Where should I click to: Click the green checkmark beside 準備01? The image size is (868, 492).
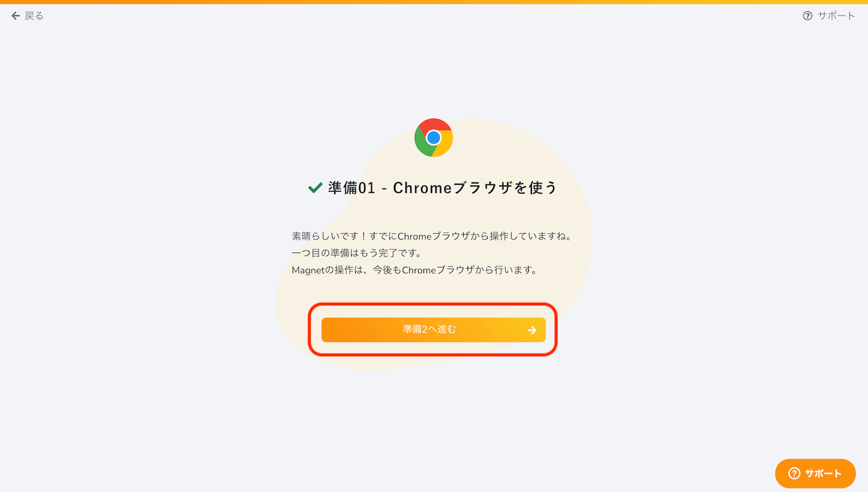[x=315, y=187]
